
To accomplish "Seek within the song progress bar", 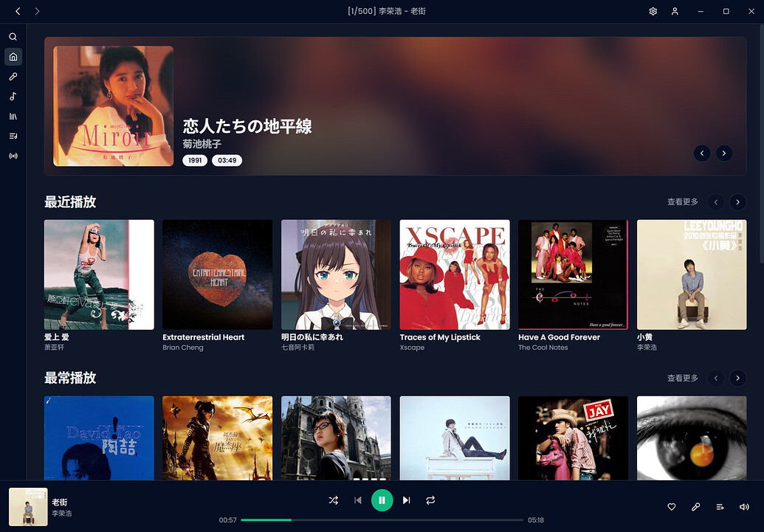I will [x=382, y=519].
